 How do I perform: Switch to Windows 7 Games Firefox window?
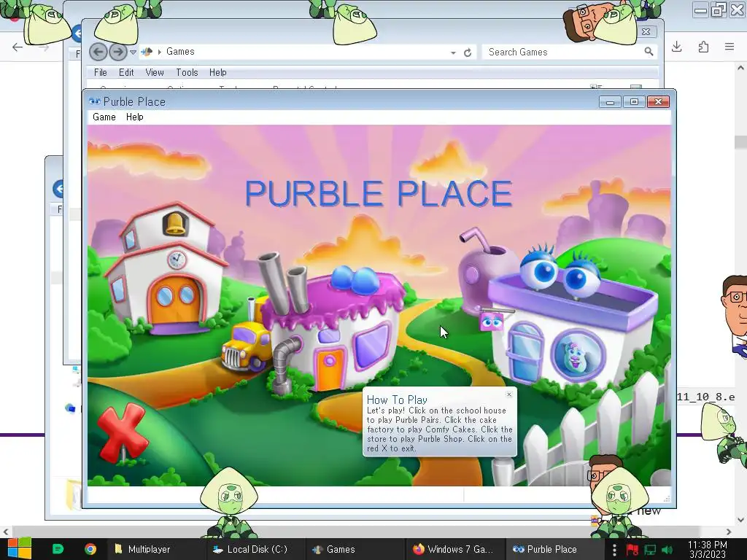454,549
